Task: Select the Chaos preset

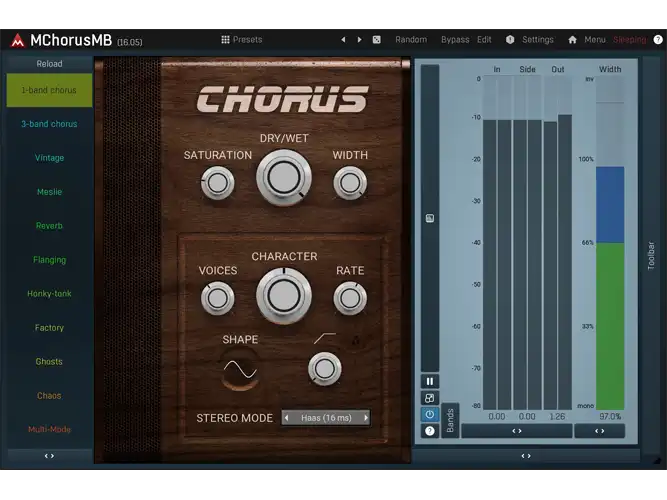Action: click(49, 396)
